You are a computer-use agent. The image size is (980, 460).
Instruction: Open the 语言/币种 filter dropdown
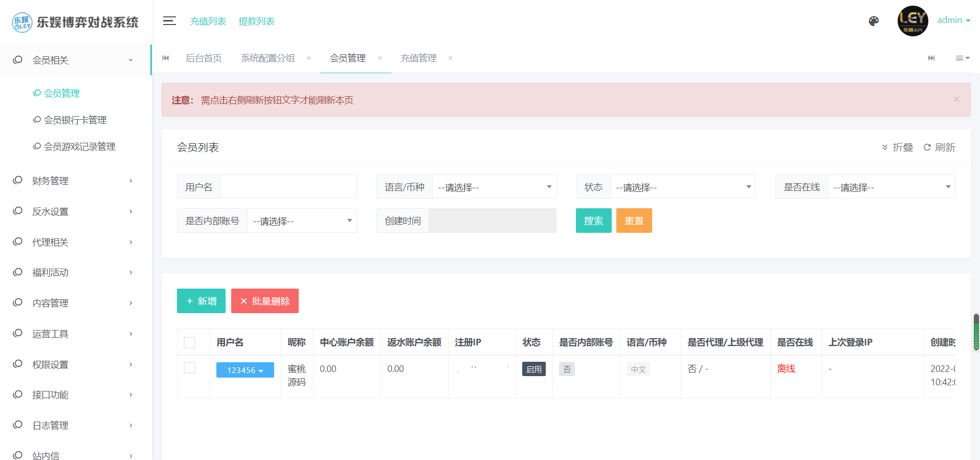coord(494,187)
